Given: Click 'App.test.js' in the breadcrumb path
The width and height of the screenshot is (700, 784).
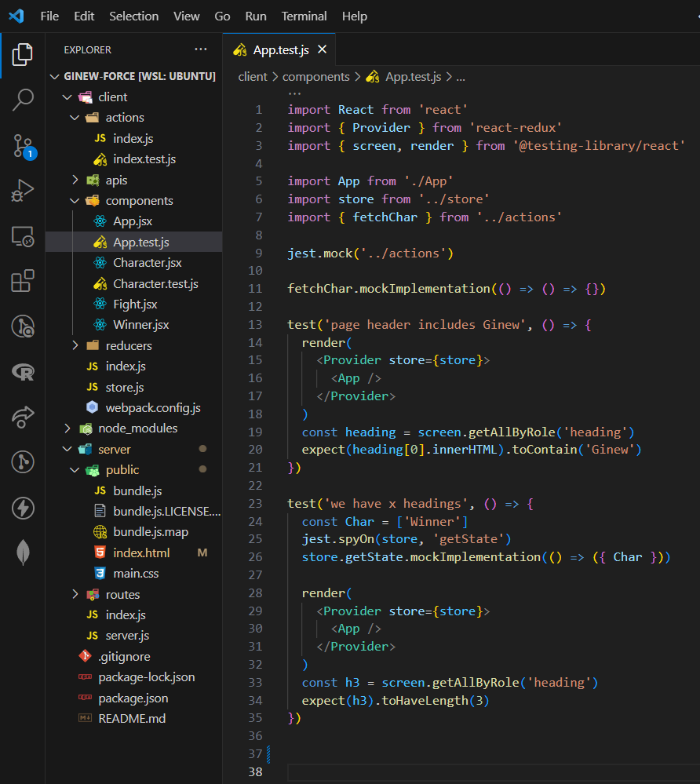Looking at the screenshot, I should pyautogui.click(x=413, y=77).
